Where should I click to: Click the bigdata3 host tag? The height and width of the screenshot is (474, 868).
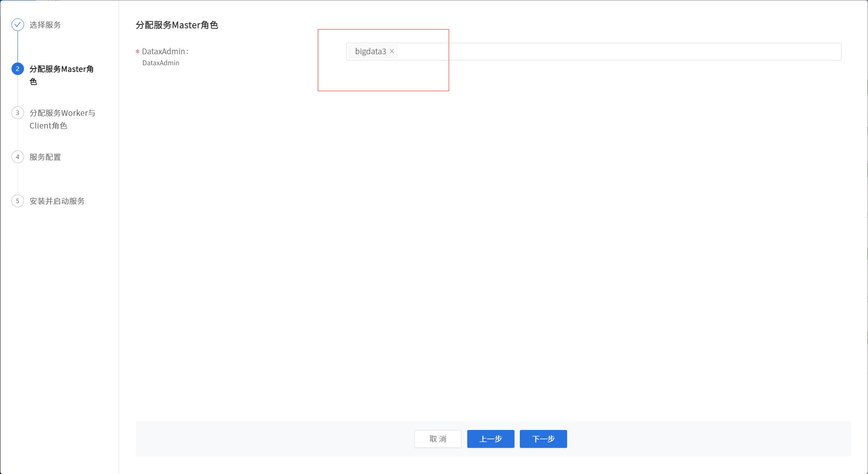(370, 51)
